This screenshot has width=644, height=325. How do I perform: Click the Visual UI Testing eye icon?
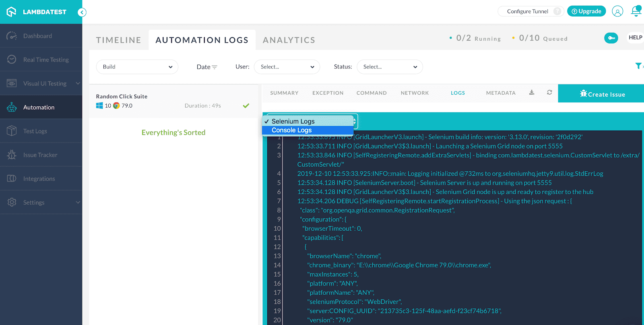pos(12,83)
